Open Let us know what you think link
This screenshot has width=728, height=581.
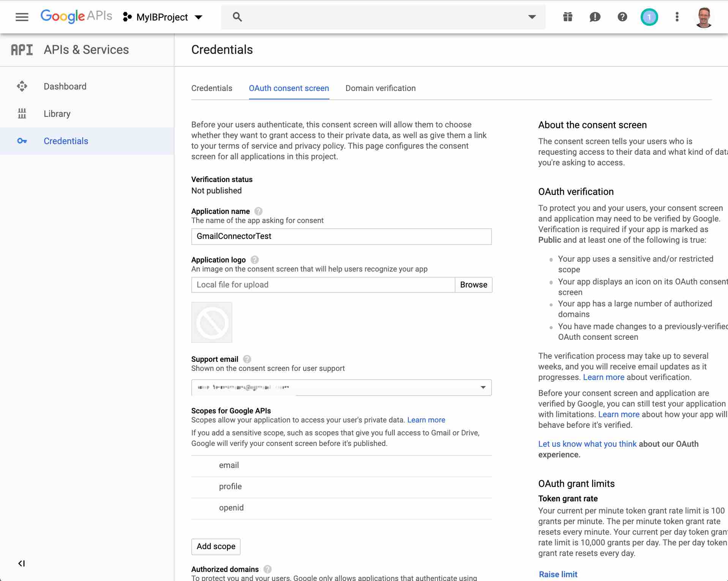pos(587,444)
